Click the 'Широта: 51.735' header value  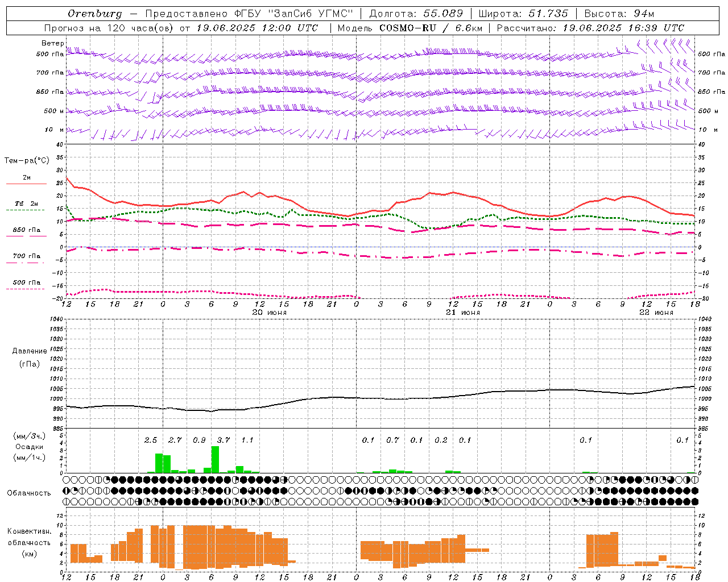tap(523, 14)
